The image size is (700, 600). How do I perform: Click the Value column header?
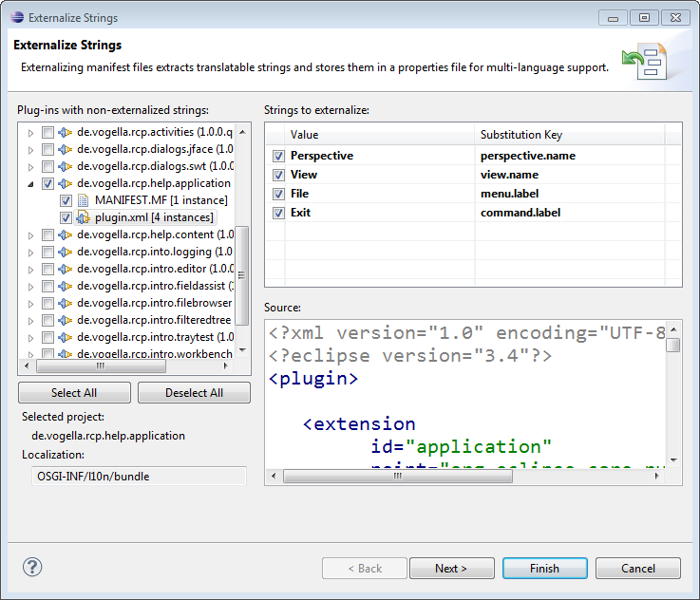tap(380, 135)
